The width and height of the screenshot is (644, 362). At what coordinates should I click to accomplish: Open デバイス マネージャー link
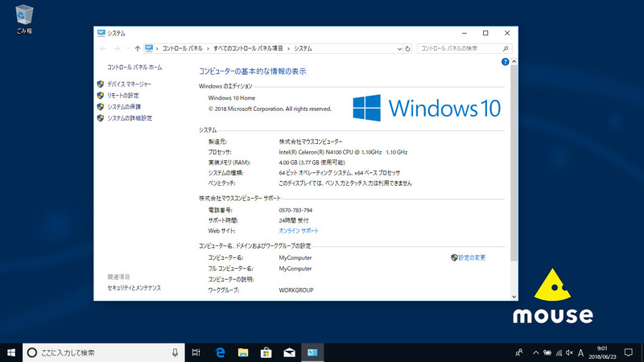point(130,84)
